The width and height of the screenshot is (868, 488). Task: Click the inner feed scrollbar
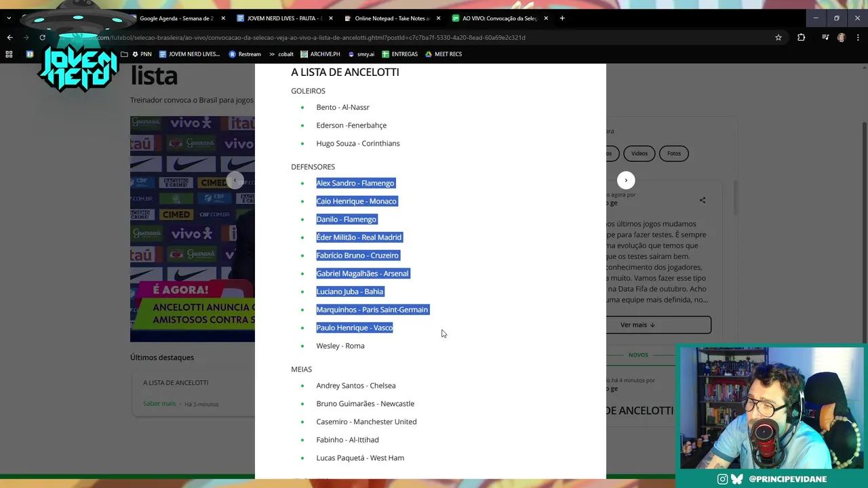735,197
